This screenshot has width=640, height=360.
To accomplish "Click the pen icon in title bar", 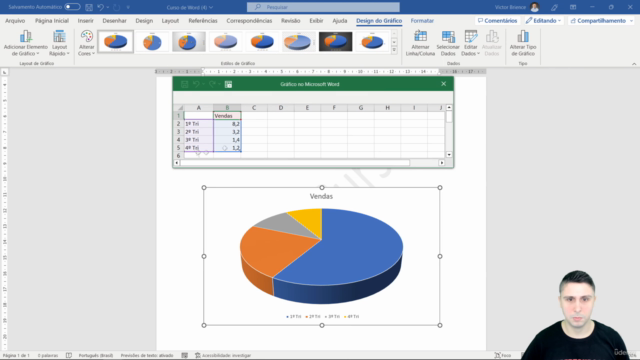I will tap(554, 7).
